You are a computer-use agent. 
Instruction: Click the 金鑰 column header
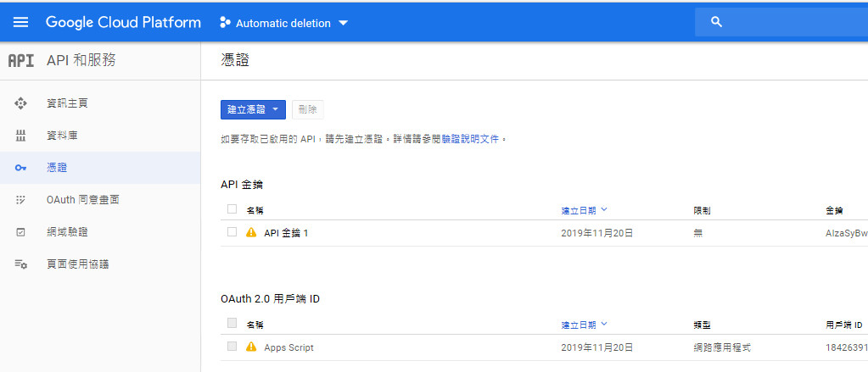pyautogui.click(x=834, y=211)
